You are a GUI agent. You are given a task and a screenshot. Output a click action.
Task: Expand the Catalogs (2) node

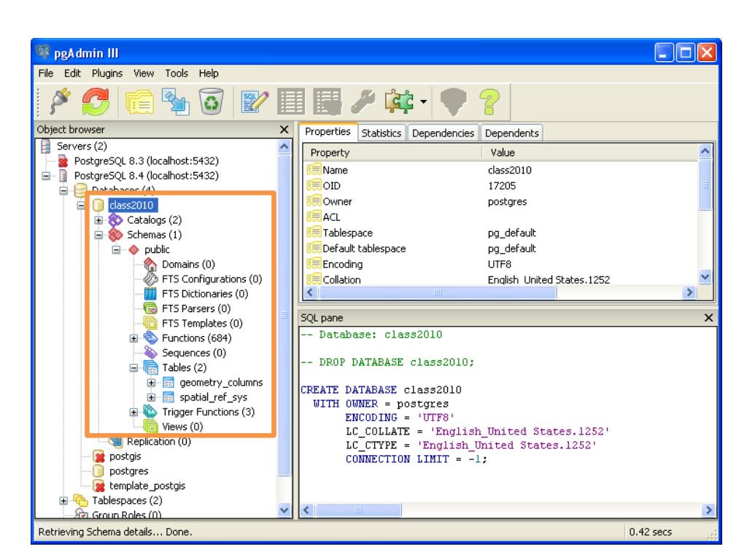click(x=98, y=220)
